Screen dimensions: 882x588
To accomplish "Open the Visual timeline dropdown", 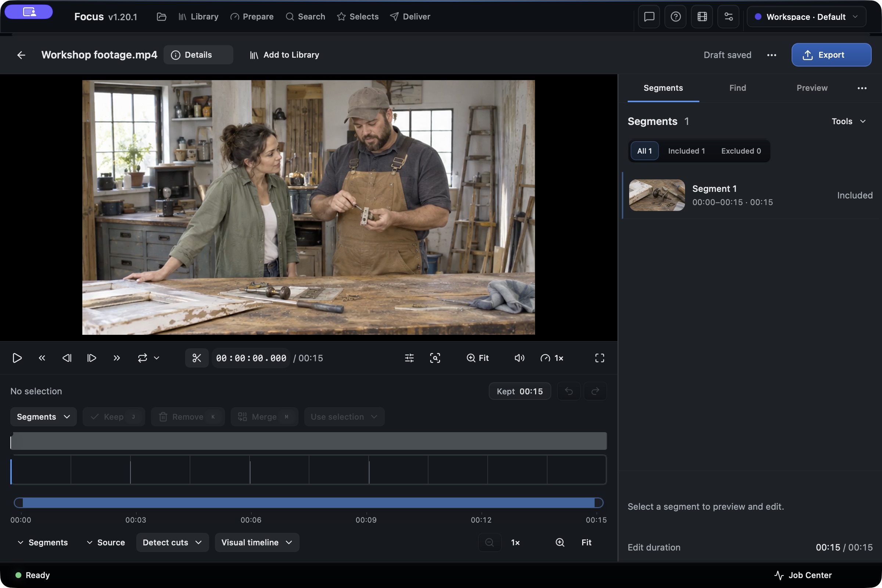I will click(x=257, y=542).
